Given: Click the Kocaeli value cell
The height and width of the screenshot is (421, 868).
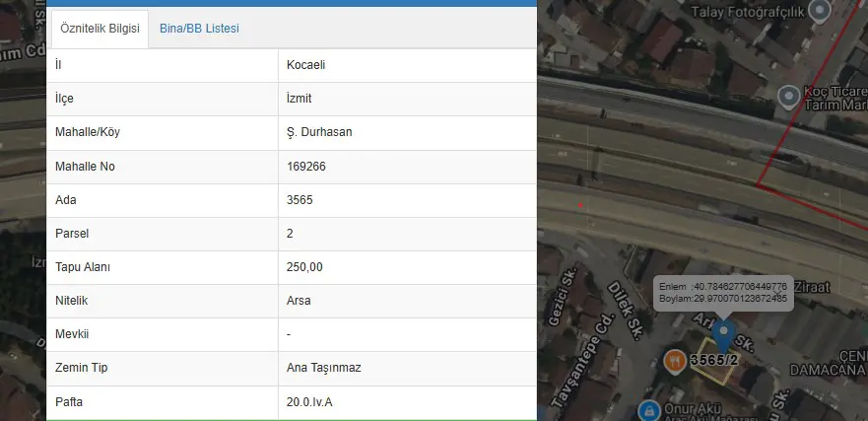Looking at the screenshot, I should 408,65.
